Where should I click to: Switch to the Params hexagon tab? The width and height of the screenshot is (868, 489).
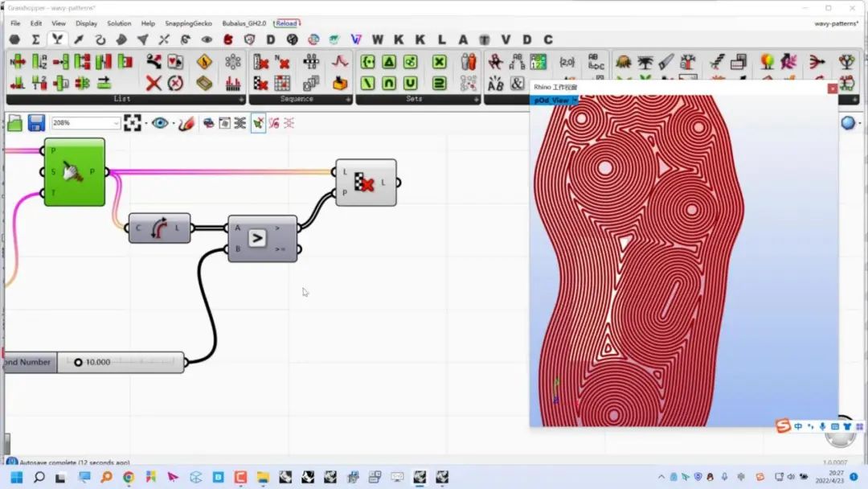pos(15,40)
